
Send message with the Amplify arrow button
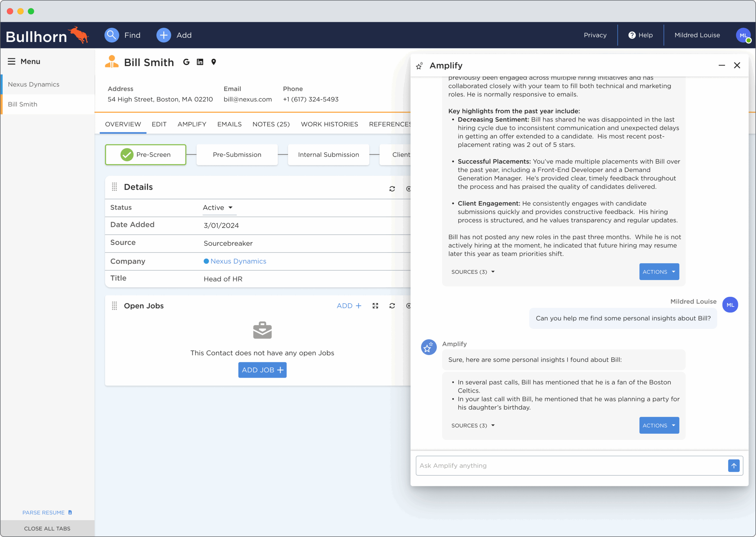[x=734, y=466]
